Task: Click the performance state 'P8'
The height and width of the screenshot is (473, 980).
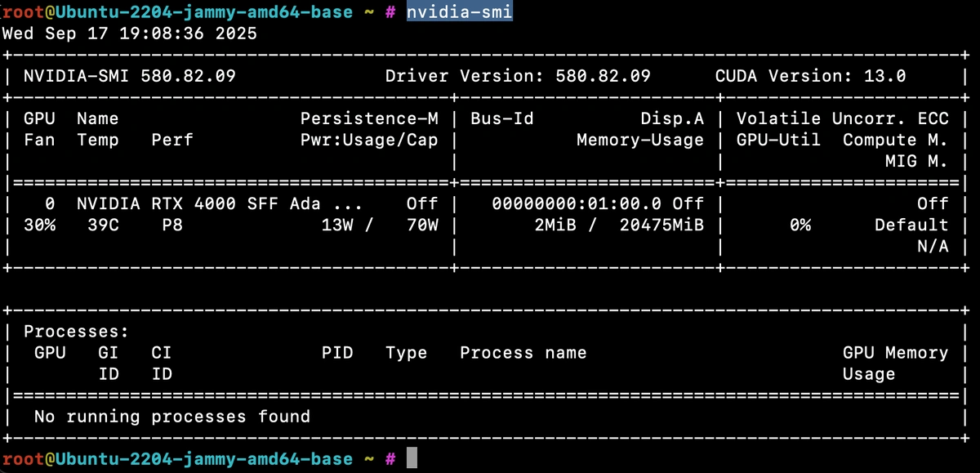Action: coord(172,225)
